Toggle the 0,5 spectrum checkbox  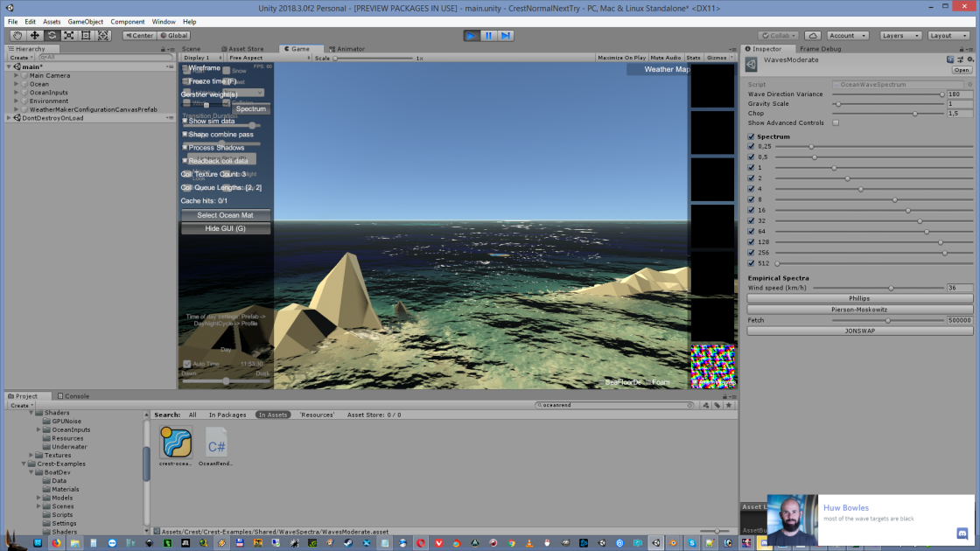(x=752, y=157)
